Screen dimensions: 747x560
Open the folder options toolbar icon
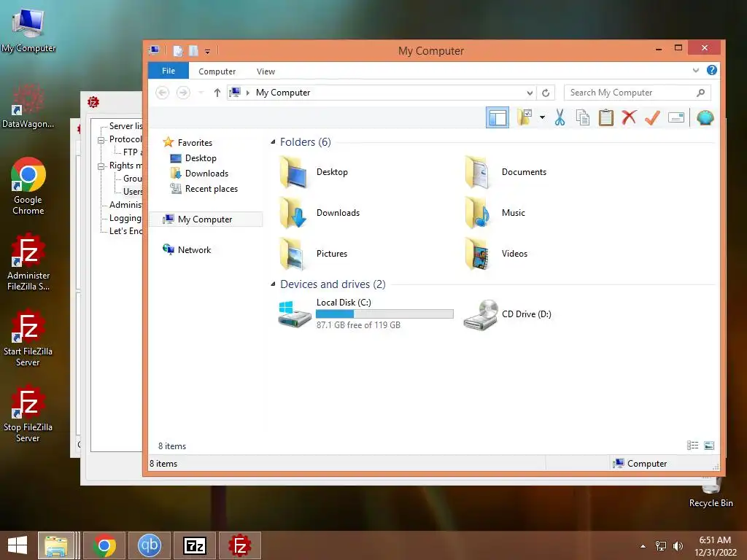[x=525, y=117]
